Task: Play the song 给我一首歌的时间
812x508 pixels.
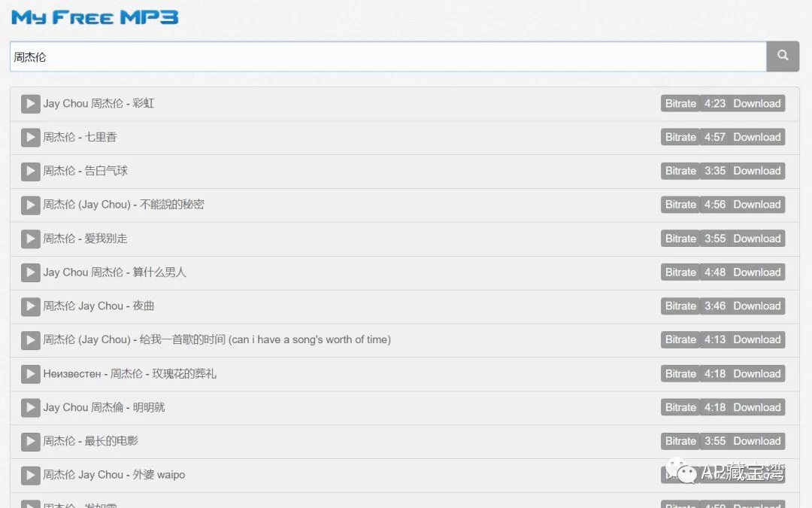Action: pos(31,340)
